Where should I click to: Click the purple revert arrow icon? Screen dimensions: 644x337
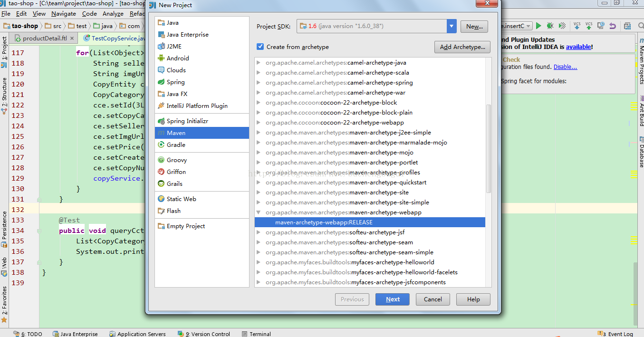click(613, 26)
